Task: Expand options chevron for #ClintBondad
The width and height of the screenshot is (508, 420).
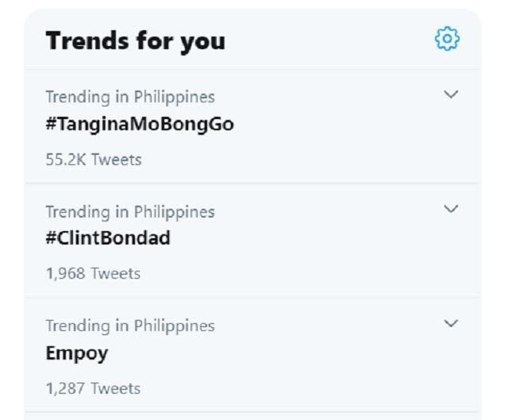Action: point(451,210)
